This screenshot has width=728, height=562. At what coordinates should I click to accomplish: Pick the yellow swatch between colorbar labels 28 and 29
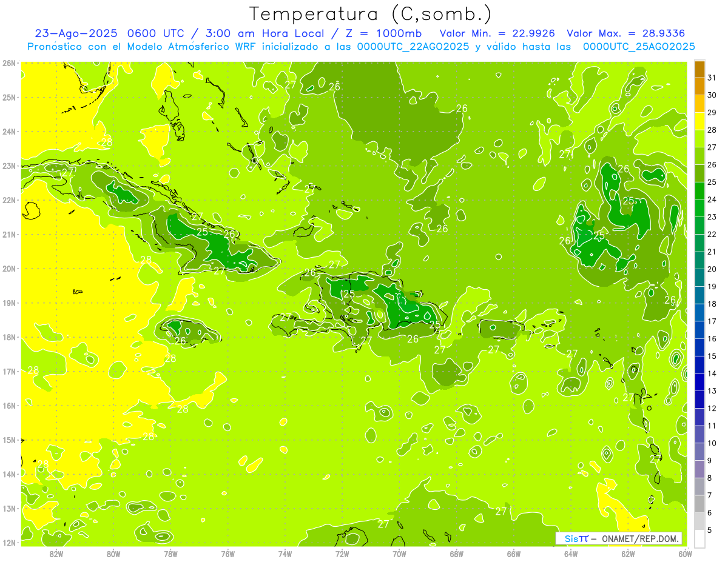click(x=699, y=121)
